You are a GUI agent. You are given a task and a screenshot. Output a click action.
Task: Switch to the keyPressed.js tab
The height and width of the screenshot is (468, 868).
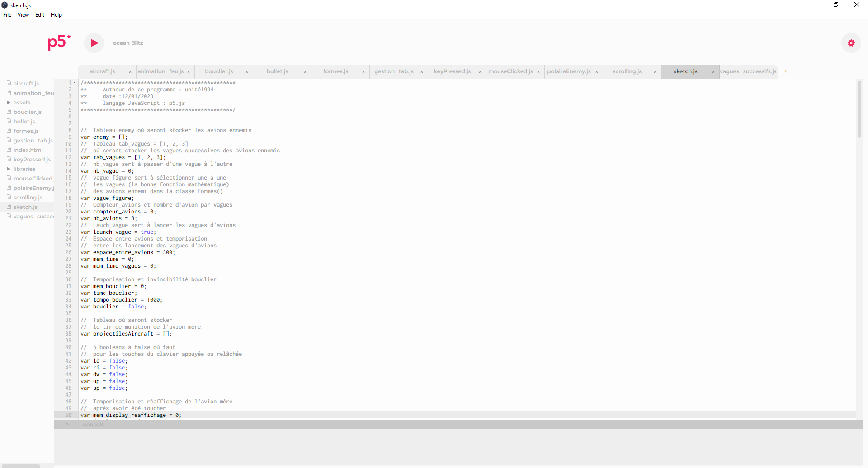pyautogui.click(x=452, y=71)
